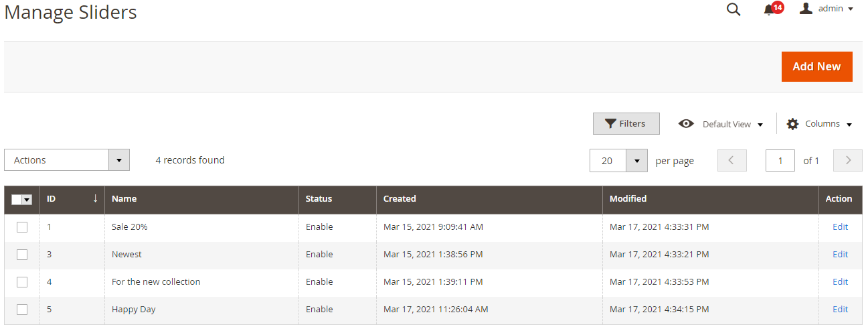This screenshot has height=327, width=868.
Task: Click the Columns gear icon
Action: pos(792,124)
